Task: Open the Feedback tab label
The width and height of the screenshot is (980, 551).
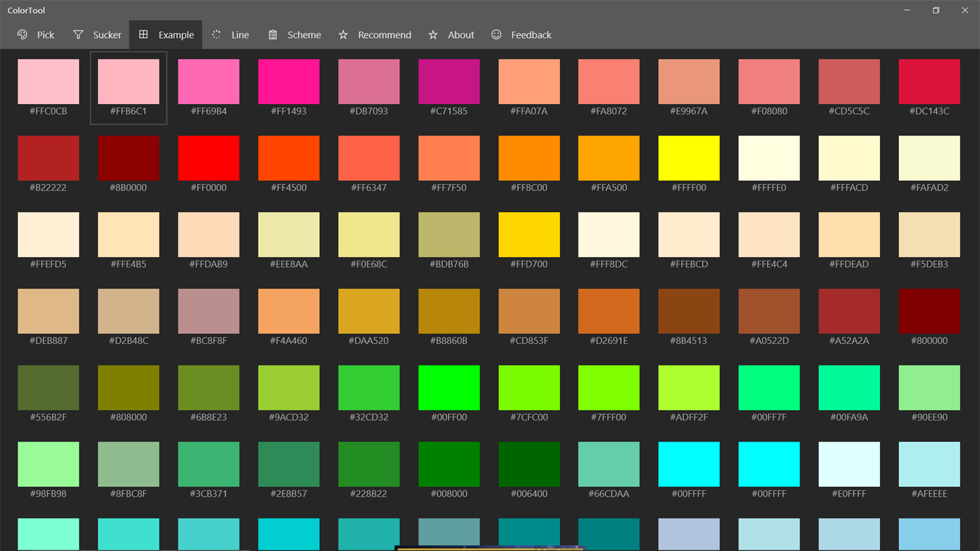Action: [531, 35]
